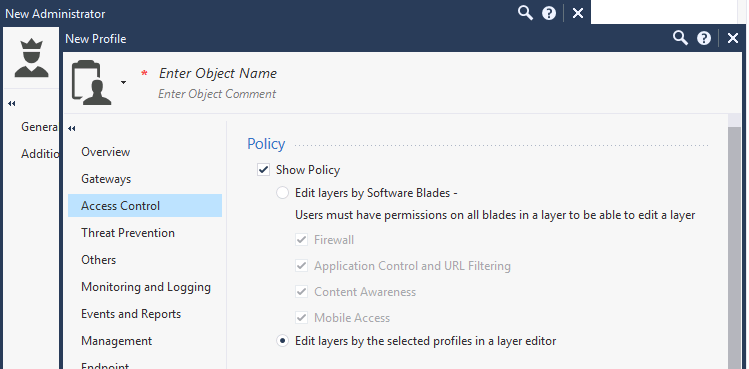The image size is (749, 369).
Task: Collapse the New Administrator navigation pane
Action: pyautogui.click(x=12, y=103)
